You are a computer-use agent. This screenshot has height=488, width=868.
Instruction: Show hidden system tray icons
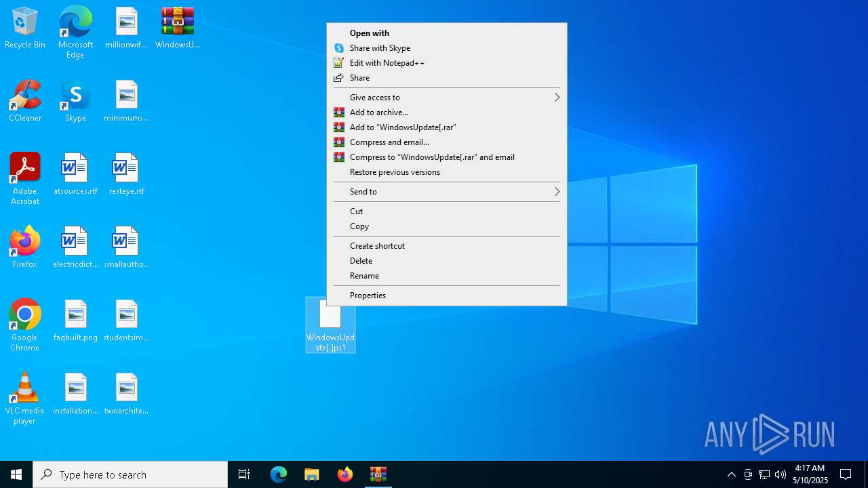pyautogui.click(x=731, y=474)
